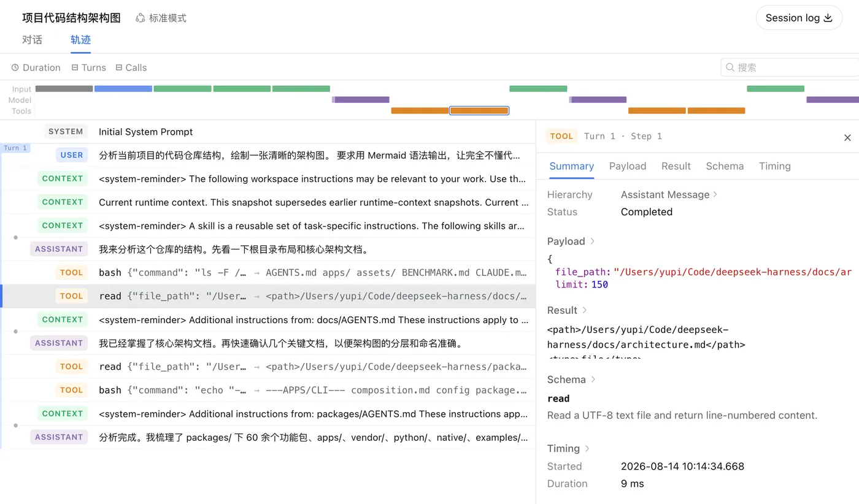
Task: Select the gray Input timeline bar
Action: click(x=64, y=89)
